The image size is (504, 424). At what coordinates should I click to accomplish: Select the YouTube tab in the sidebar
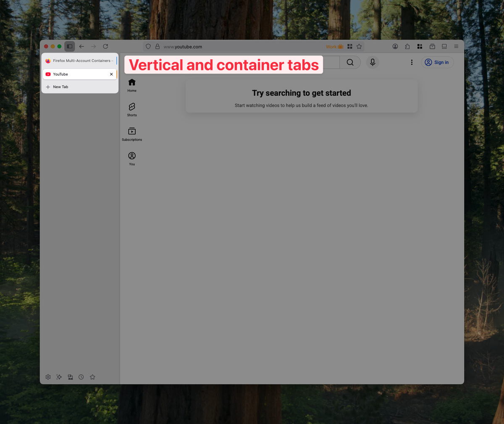(x=76, y=74)
